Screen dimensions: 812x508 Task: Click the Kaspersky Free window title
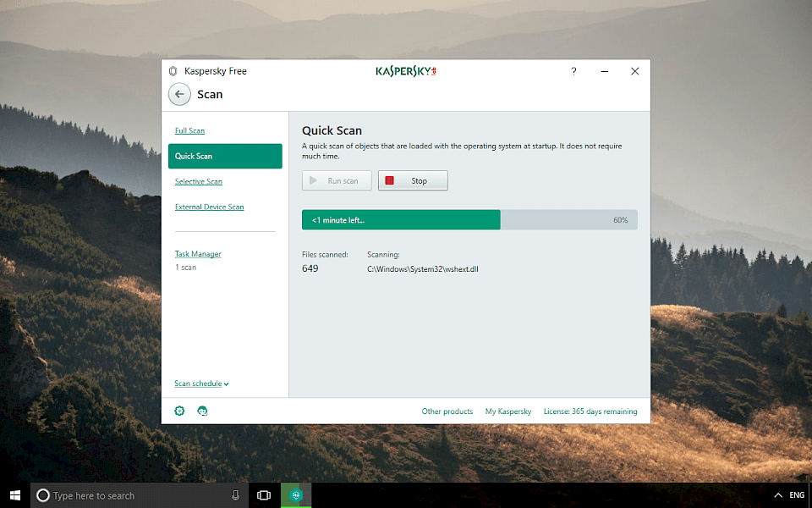click(x=216, y=71)
